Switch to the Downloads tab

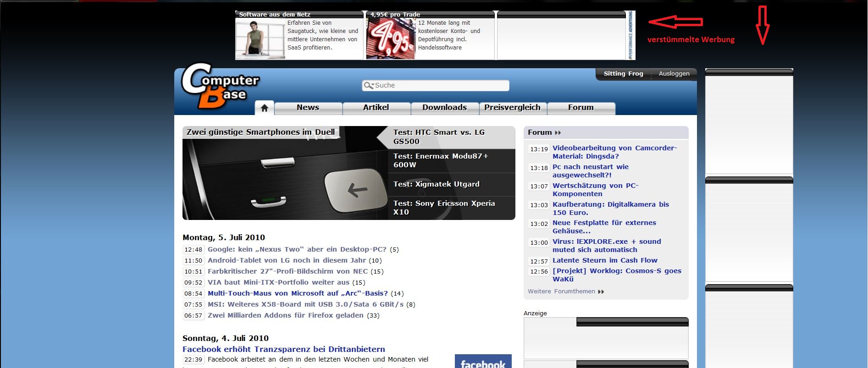445,108
